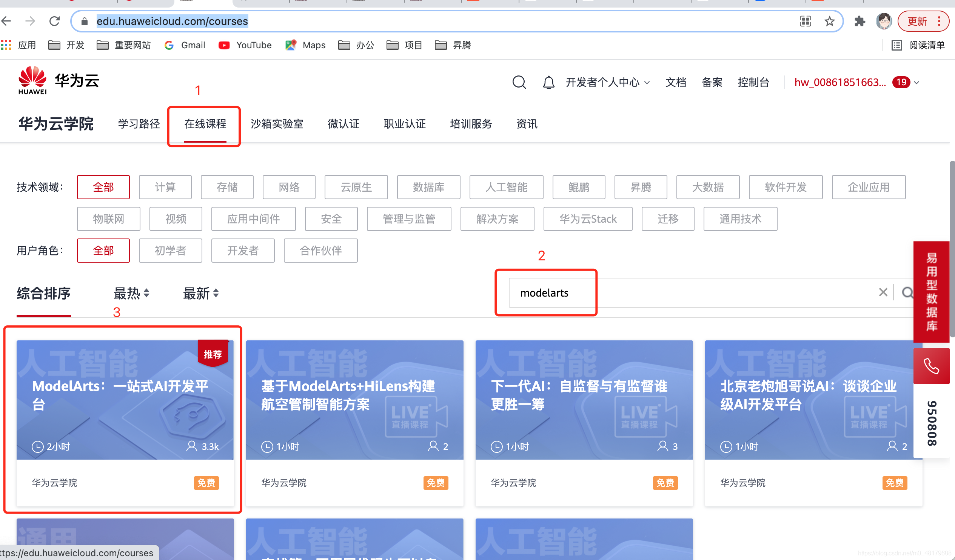Screen dimensions: 955x560
Task: Open the 微认证 tab
Action: click(343, 124)
